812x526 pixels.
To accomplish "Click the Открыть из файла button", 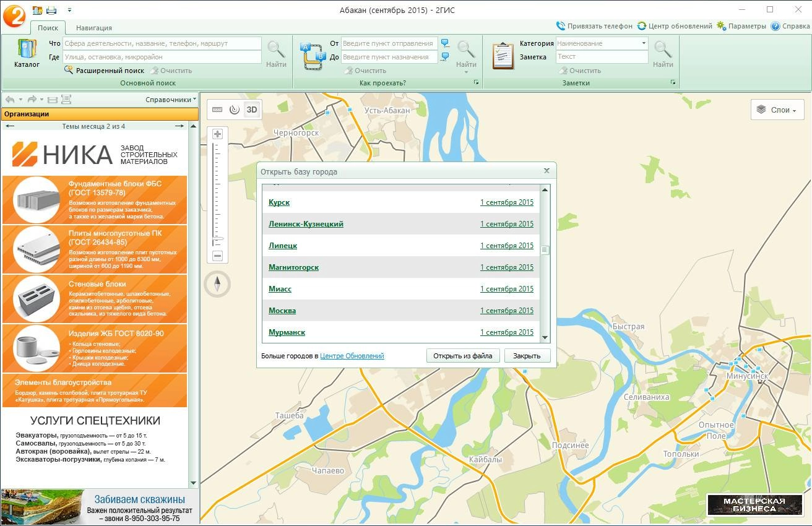I will point(462,356).
